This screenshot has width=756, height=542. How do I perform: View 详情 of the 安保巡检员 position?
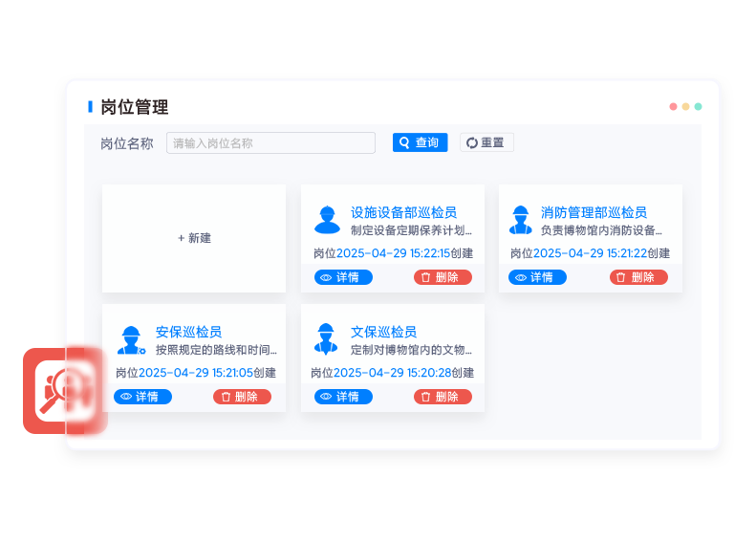pos(142,397)
